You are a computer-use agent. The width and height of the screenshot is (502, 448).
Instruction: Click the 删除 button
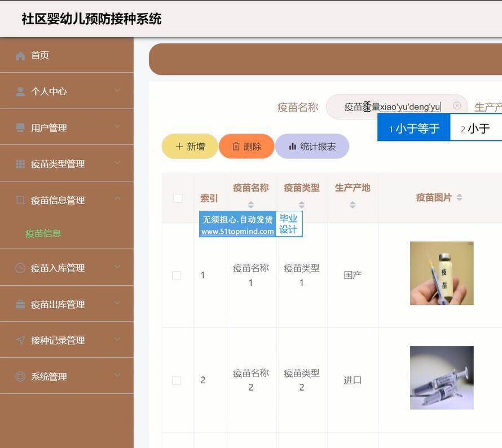point(246,147)
